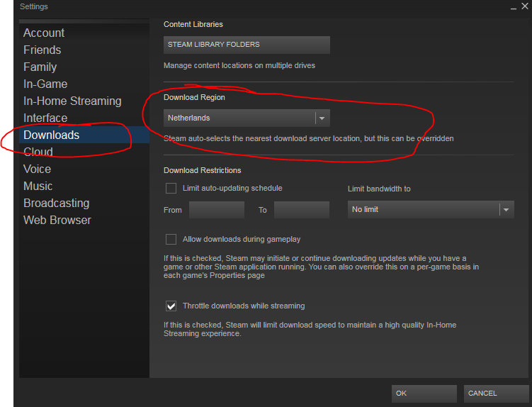Switch to Voice settings
532x407 pixels.
point(84,169)
